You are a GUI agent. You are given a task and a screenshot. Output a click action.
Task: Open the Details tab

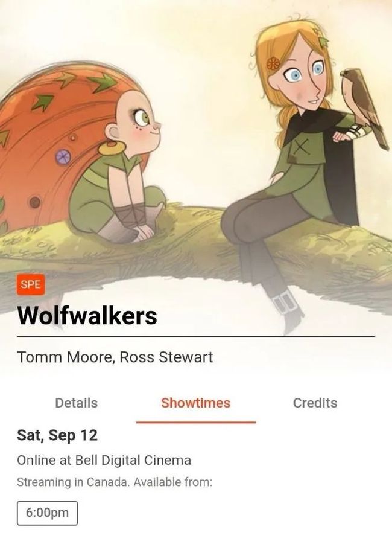coord(77,403)
